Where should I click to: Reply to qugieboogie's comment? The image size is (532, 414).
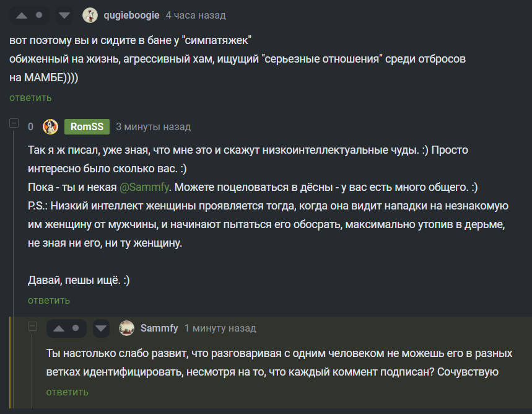[30, 98]
